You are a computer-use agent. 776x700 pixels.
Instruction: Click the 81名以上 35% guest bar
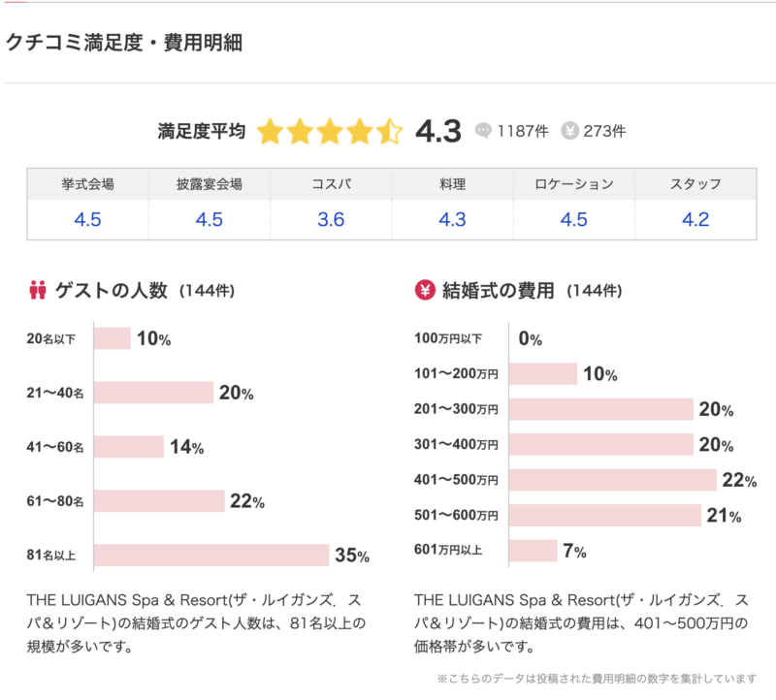(211, 556)
